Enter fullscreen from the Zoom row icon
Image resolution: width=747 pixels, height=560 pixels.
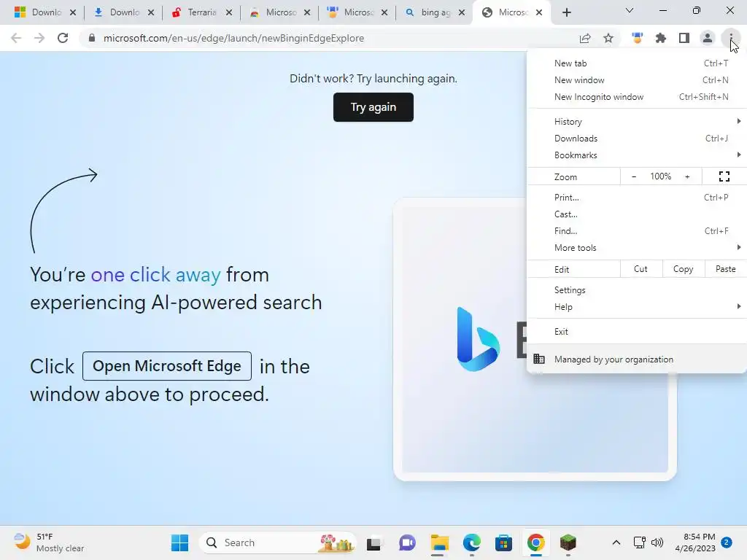tap(724, 176)
